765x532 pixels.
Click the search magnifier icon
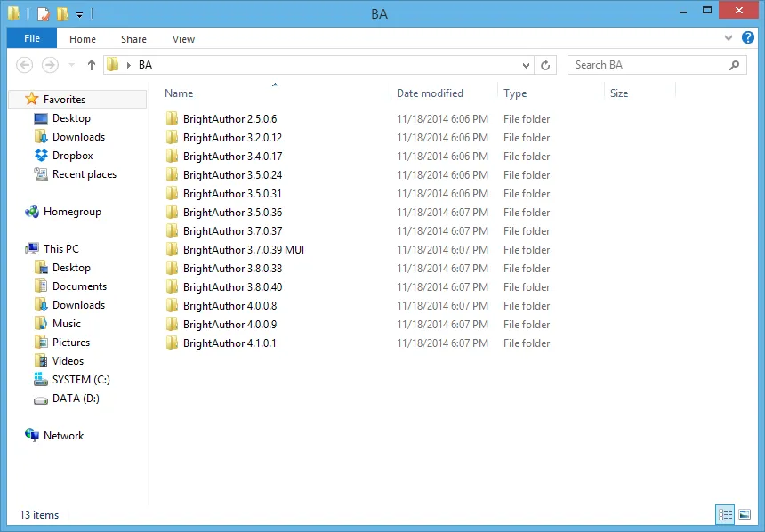click(734, 65)
